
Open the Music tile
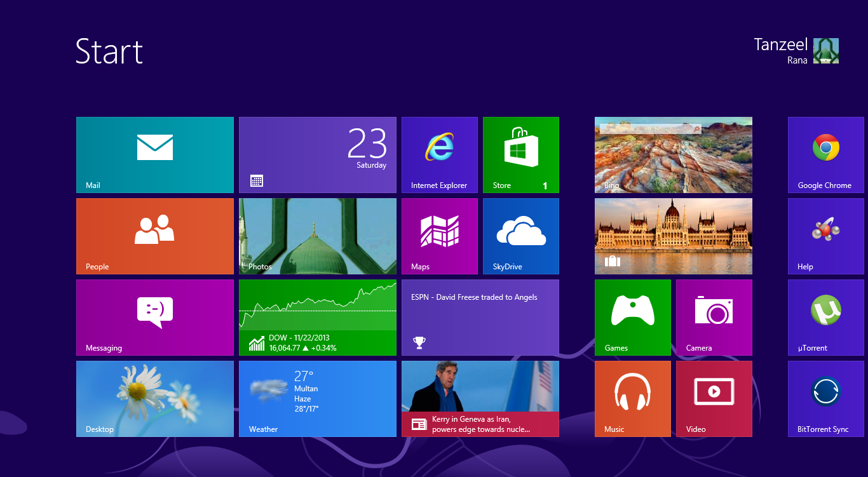(x=633, y=399)
